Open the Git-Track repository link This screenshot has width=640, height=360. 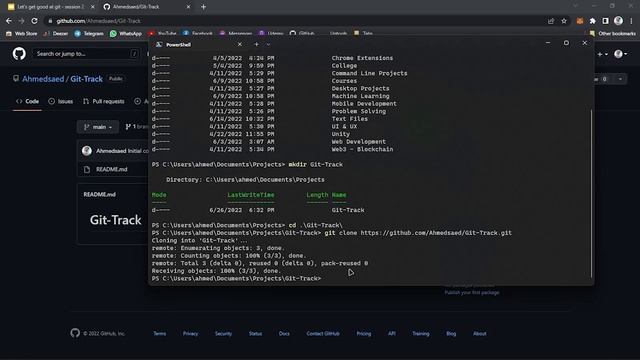coord(87,79)
